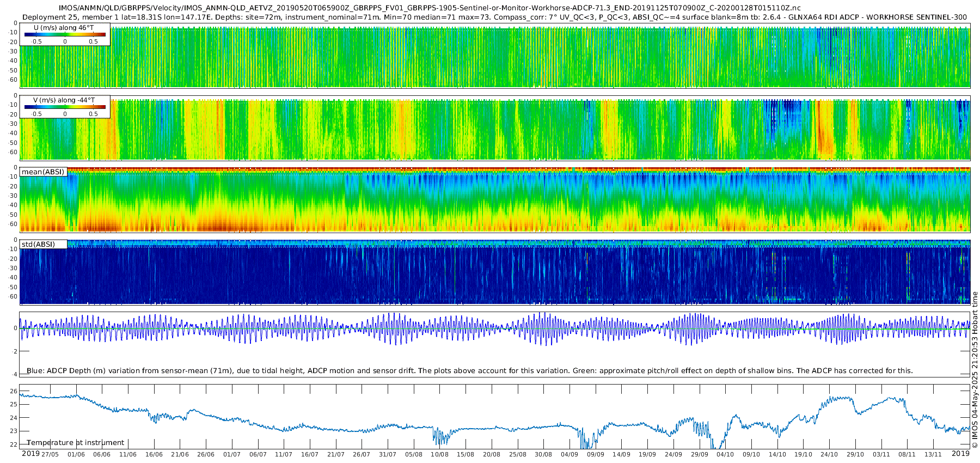Click the 04/09 date tick label
The image size is (980, 463).
(569, 454)
